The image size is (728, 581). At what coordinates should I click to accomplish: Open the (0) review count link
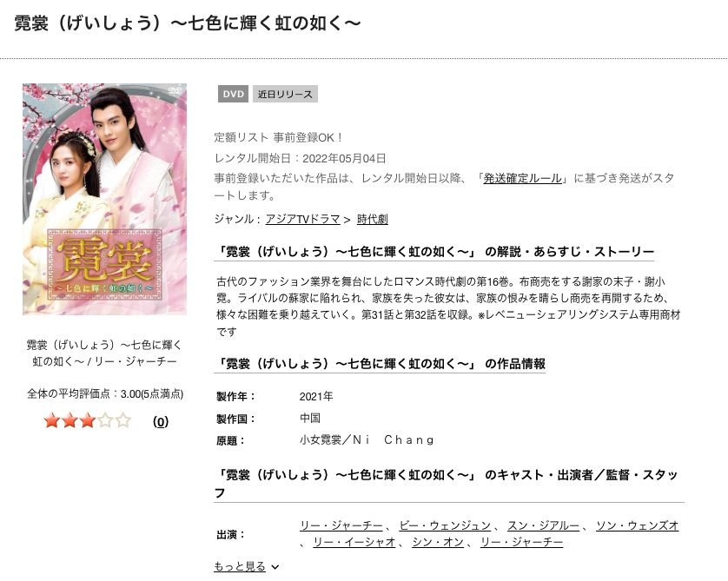(161, 421)
